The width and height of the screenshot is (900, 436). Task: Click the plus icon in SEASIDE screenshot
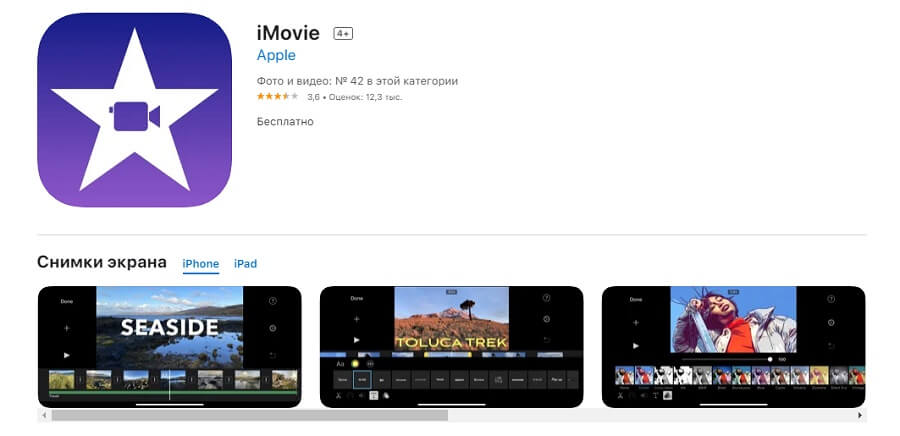pos(67,328)
